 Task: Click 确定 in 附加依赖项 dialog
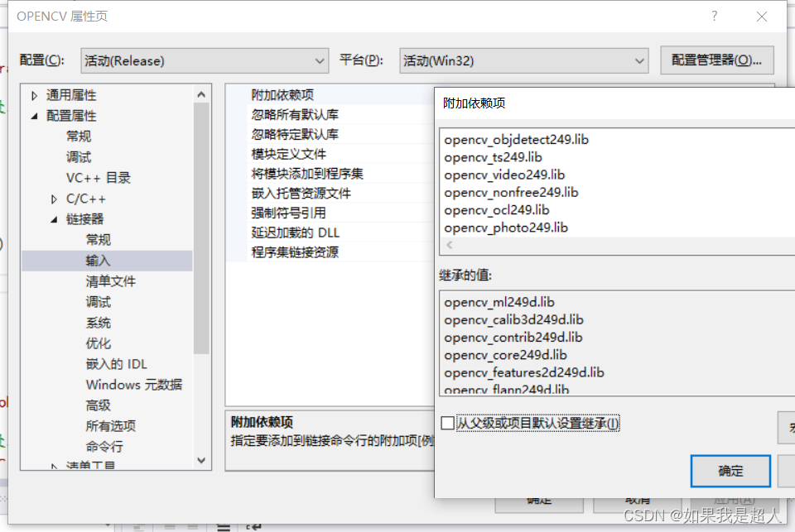(x=730, y=472)
